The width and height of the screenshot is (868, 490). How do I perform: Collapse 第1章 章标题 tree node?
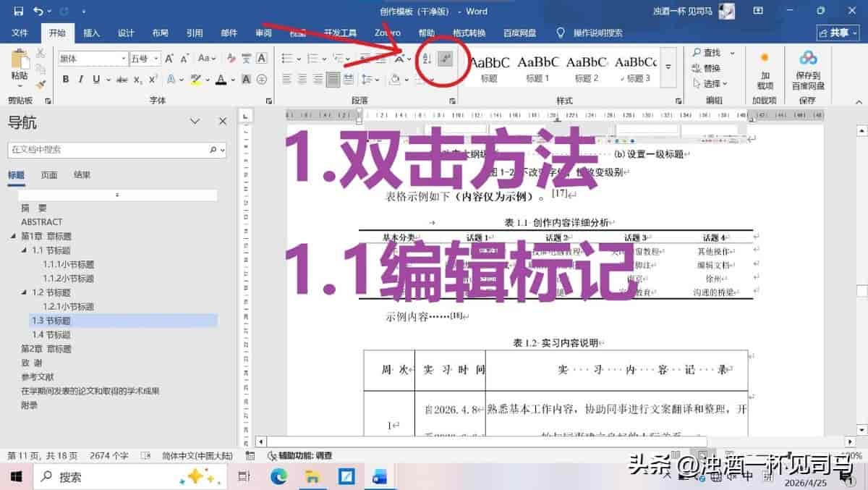[x=13, y=237]
